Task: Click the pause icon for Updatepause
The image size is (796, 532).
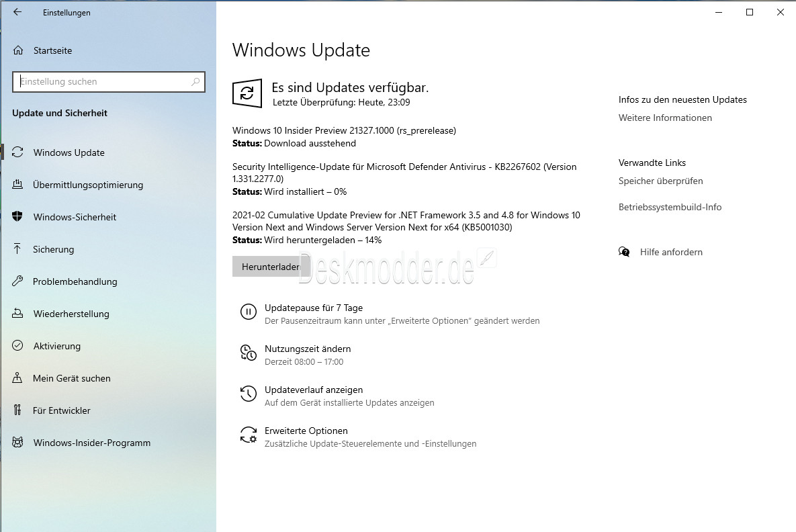Action: coord(249,312)
